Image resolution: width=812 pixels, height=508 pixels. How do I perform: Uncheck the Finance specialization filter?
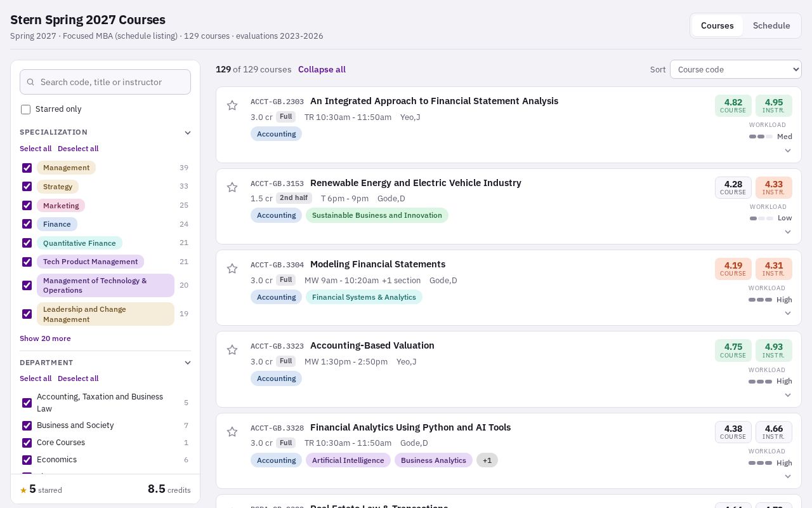(x=27, y=224)
